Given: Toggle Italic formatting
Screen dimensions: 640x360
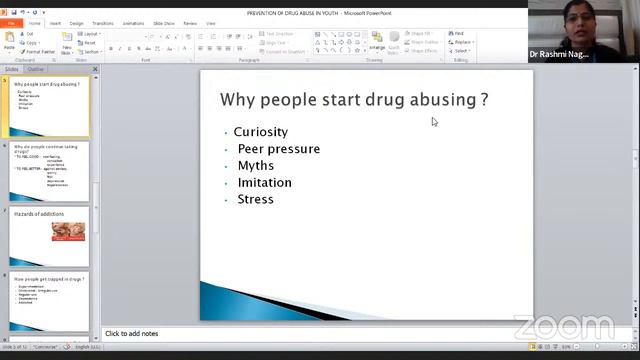Looking at the screenshot, I should 120,49.
